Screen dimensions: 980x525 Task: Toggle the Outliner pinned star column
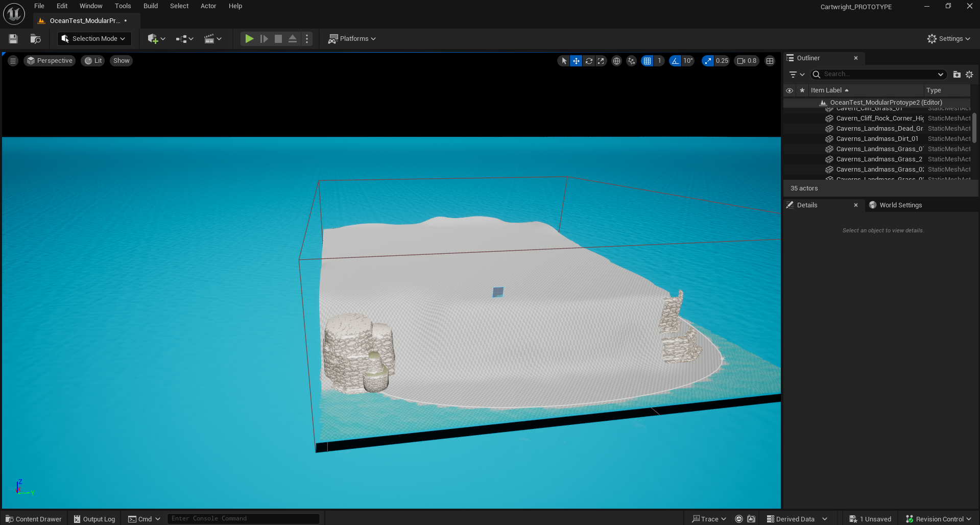[802, 90]
